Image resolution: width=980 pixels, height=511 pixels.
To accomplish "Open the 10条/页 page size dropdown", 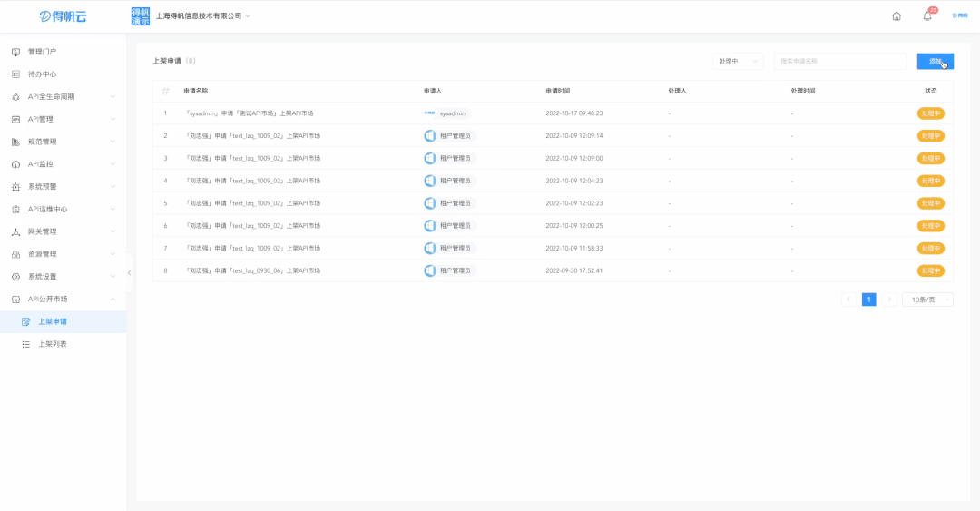I will pos(927,300).
